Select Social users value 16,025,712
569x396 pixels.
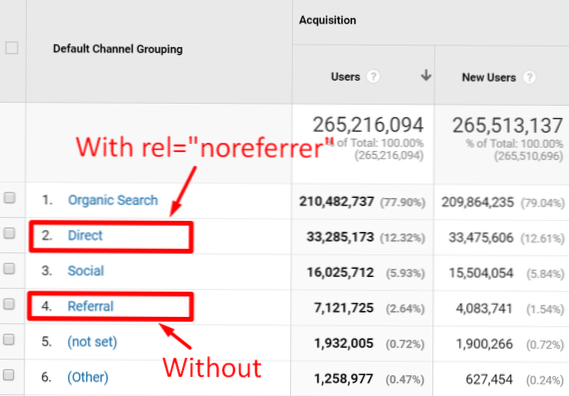[x=340, y=272]
